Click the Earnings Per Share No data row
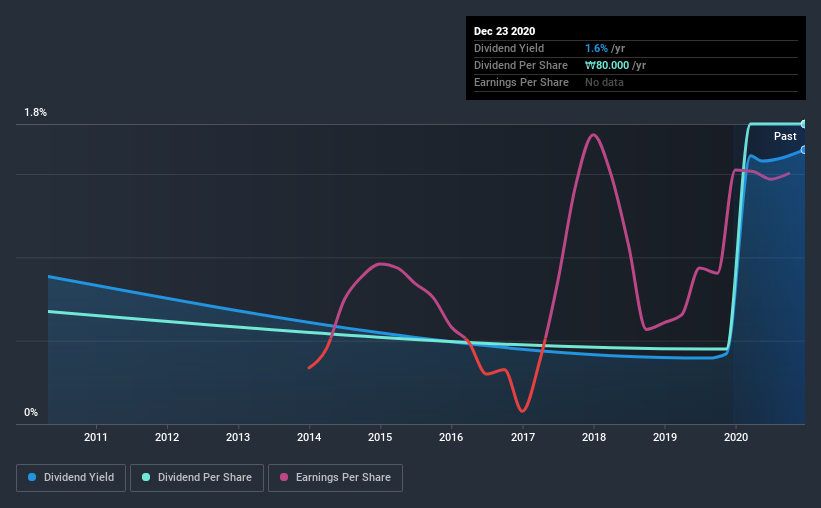This screenshot has width=821, height=508. 636,82
